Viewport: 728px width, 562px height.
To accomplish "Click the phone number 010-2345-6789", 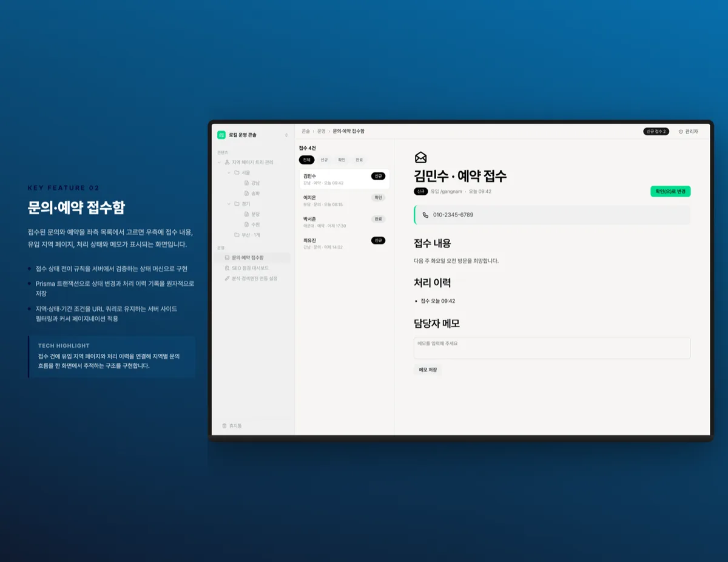I will point(453,215).
